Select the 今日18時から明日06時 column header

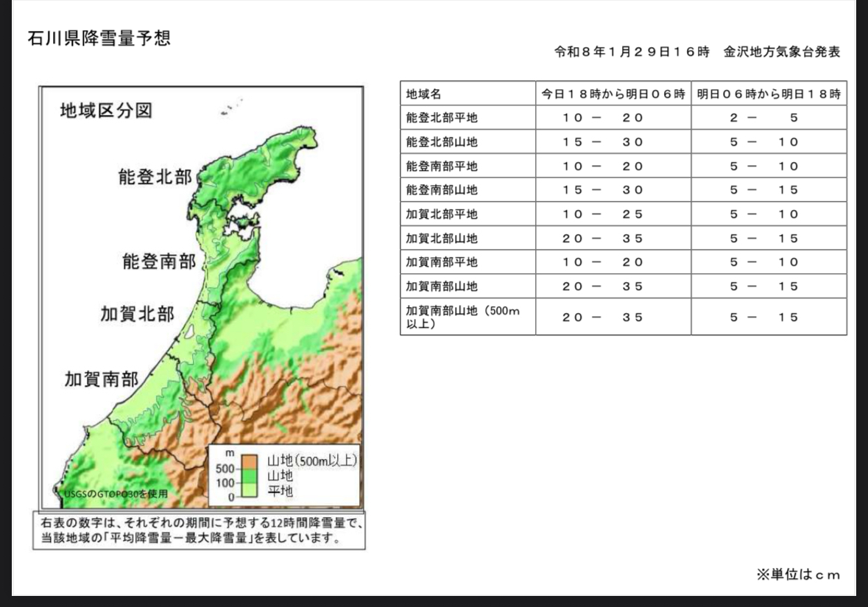[613, 94]
